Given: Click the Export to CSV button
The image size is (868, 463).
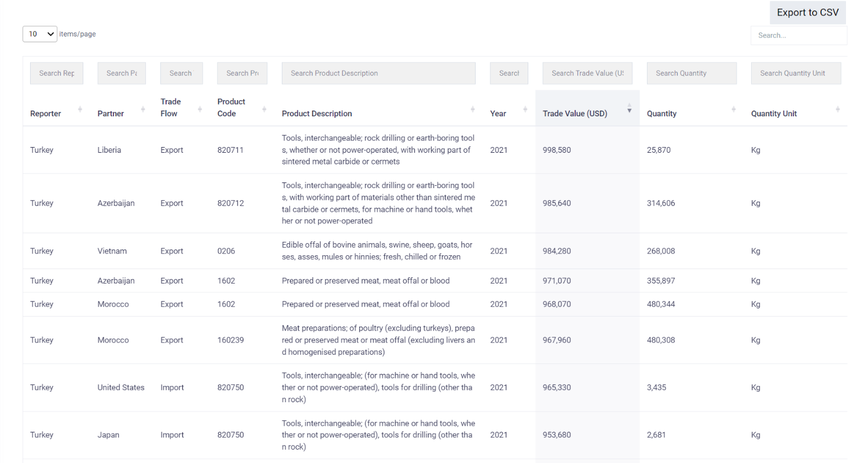Looking at the screenshot, I should (808, 13).
